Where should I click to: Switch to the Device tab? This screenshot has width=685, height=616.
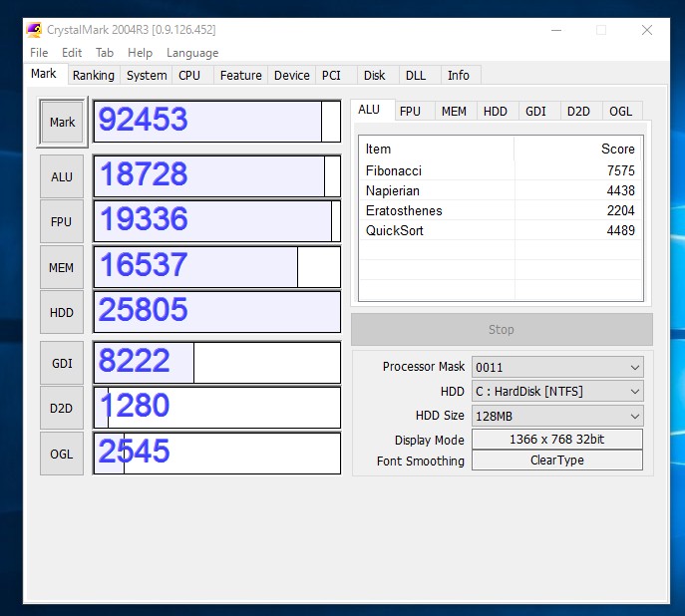point(292,75)
